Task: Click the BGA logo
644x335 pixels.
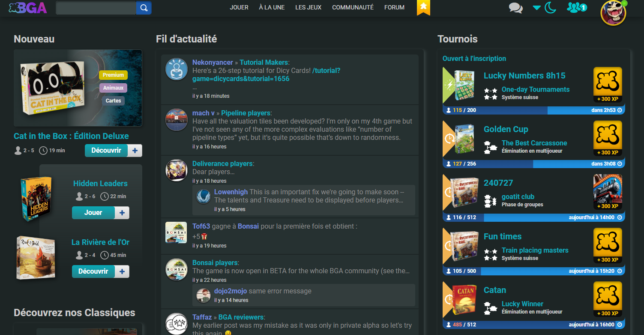Action: [x=27, y=8]
